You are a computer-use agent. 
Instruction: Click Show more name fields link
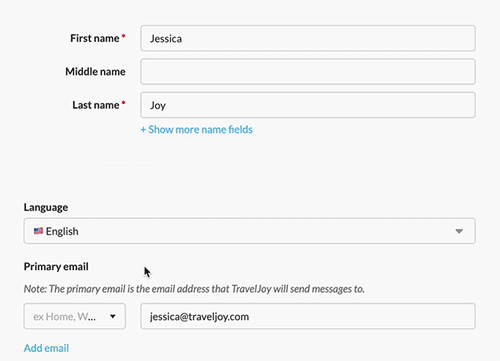pos(197,130)
